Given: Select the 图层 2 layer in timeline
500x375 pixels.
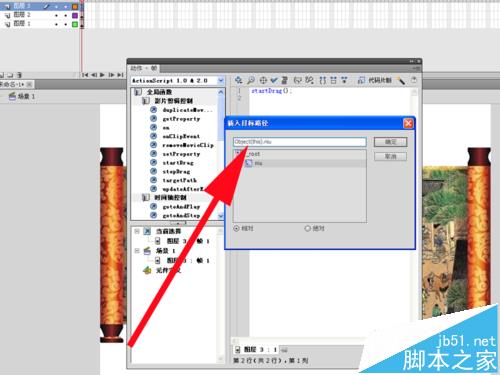Looking at the screenshot, I should (22, 15).
